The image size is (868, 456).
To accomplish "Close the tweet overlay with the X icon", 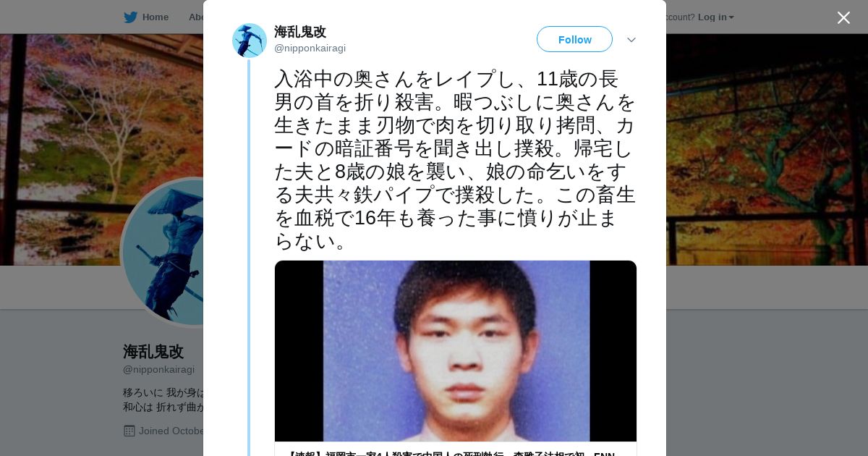I will (843, 17).
